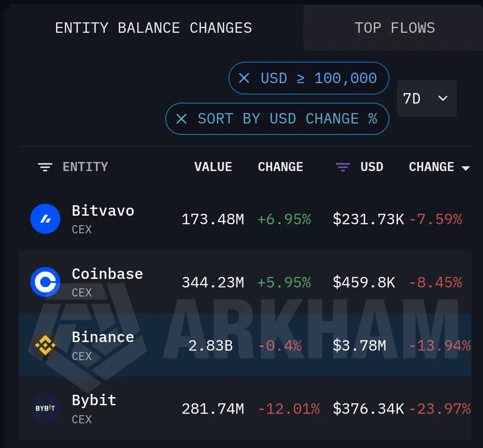Switch to the Top Flows tab

pyautogui.click(x=394, y=28)
